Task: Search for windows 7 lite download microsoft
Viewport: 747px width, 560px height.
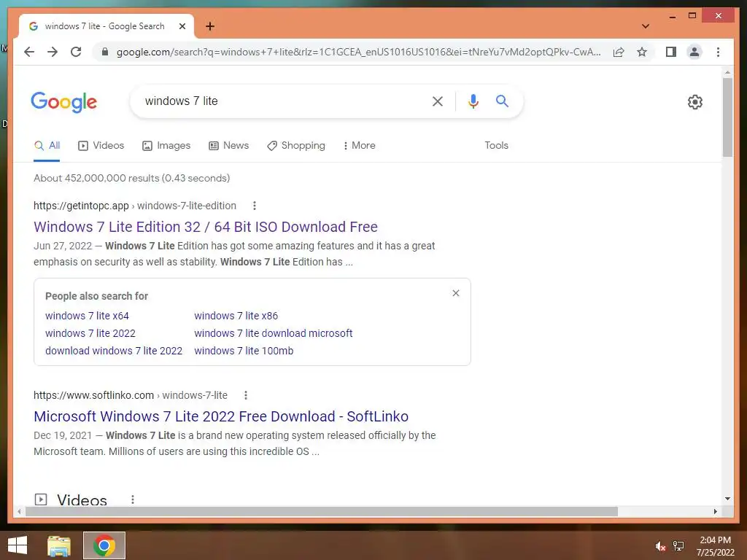Action: pyautogui.click(x=274, y=333)
